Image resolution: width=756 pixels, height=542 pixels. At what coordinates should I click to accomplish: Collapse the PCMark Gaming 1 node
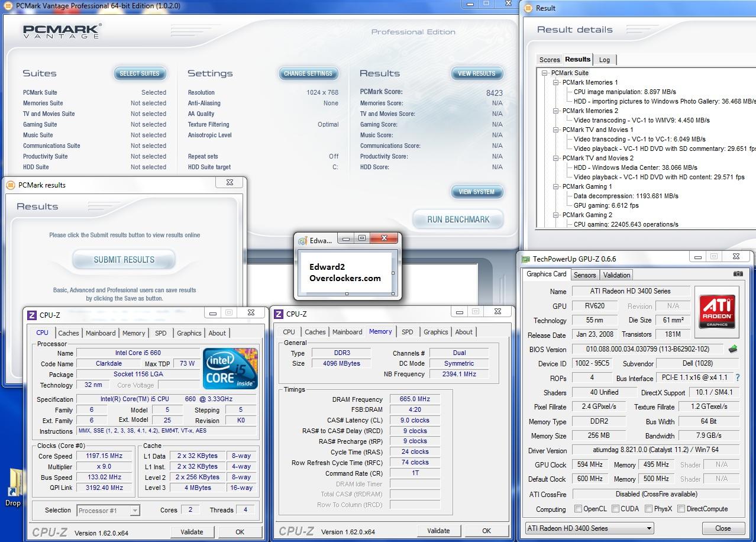pos(555,186)
